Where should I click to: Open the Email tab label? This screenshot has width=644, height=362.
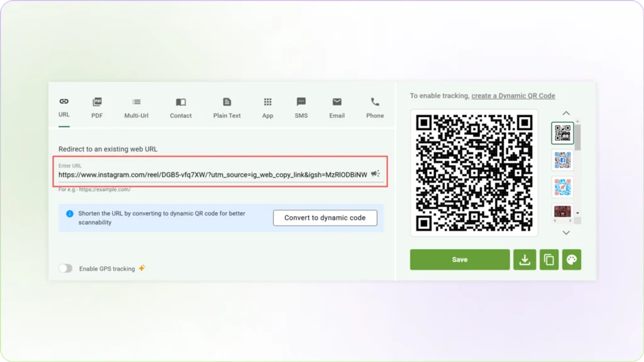337,116
